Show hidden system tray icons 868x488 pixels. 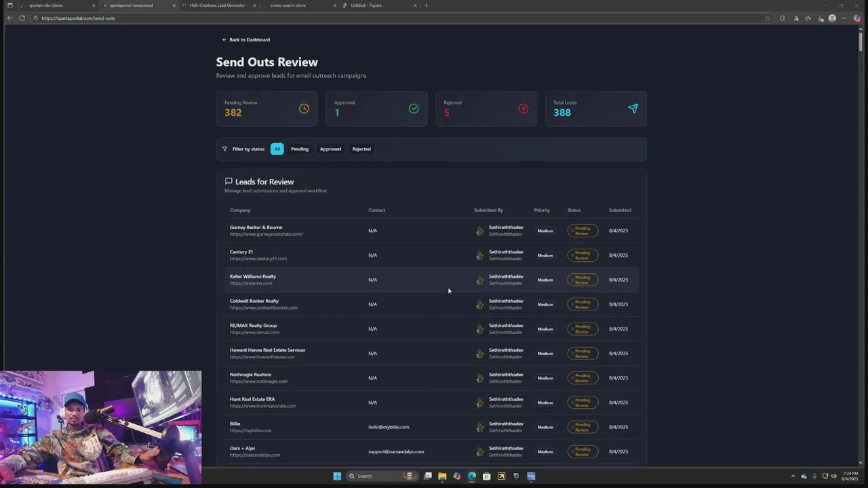(793, 476)
